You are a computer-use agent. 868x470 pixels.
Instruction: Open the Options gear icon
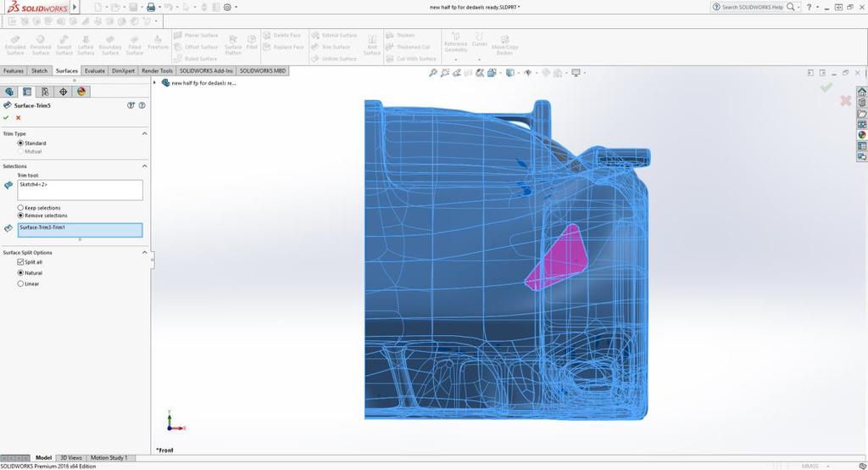pyautogui.click(x=227, y=7)
